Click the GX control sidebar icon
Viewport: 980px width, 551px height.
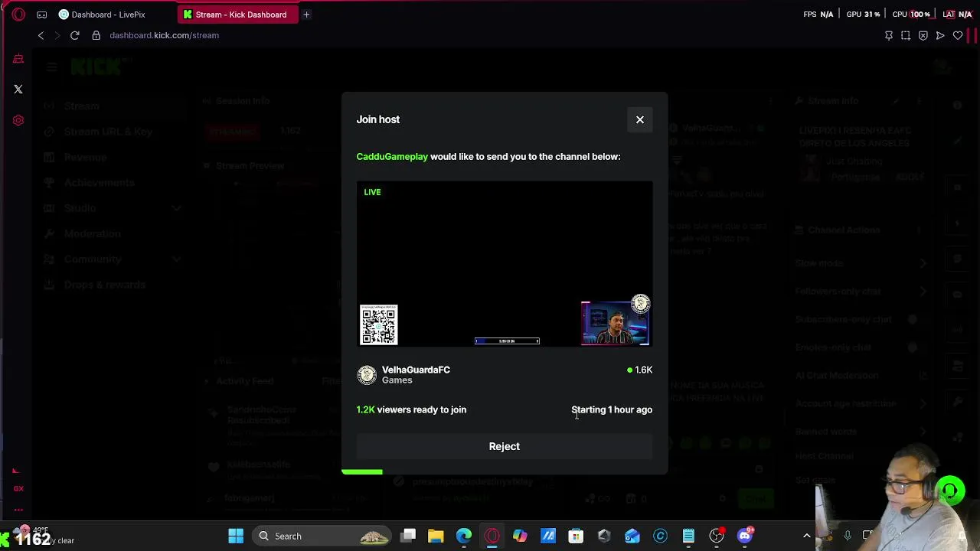[x=18, y=488]
